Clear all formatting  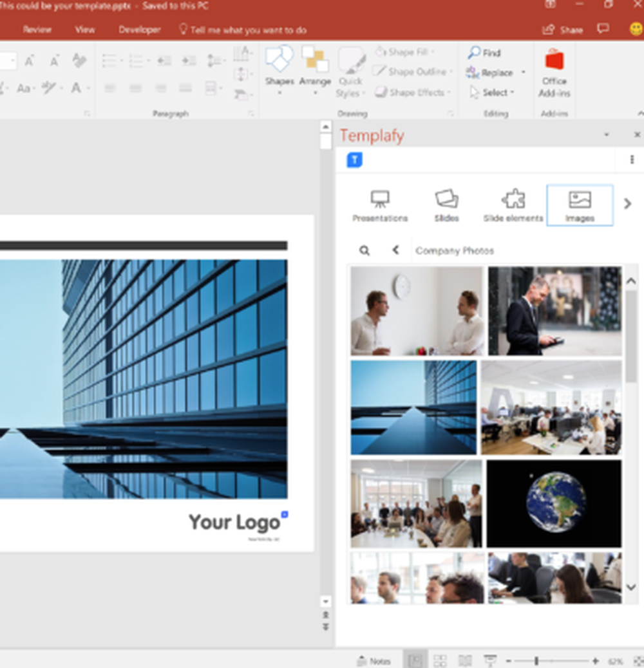coord(79,61)
